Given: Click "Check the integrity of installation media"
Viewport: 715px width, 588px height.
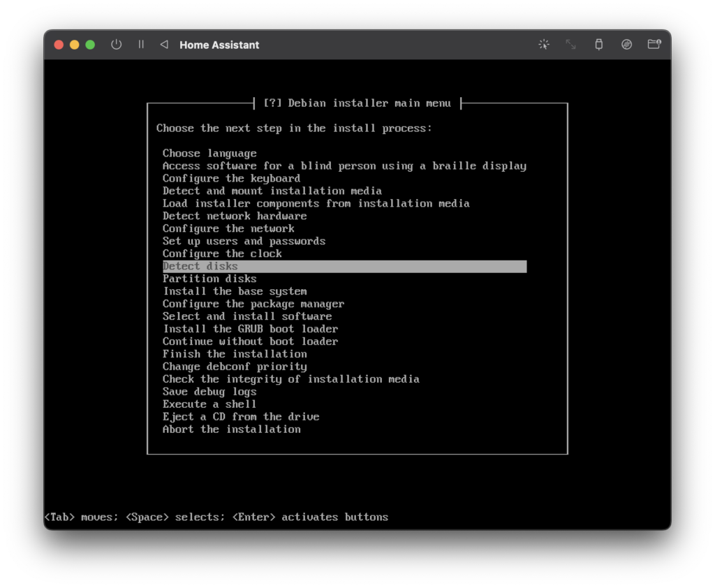Looking at the screenshot, I should (x=345, y=379).
